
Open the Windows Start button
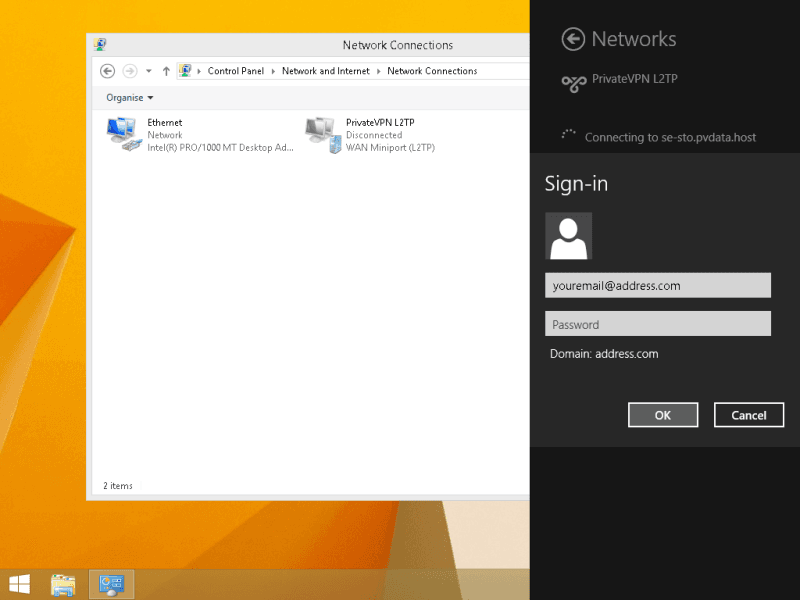click(19, 584)
